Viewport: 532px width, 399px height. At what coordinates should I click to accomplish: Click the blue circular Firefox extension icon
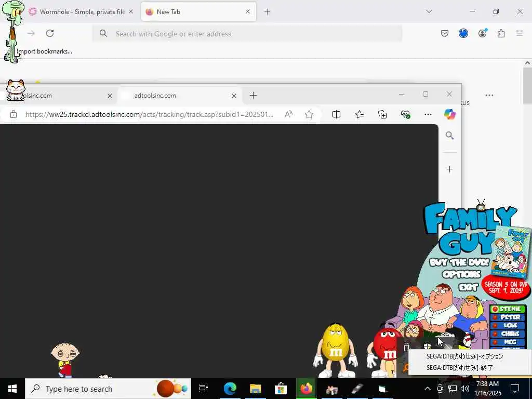(x=463, y=33)
